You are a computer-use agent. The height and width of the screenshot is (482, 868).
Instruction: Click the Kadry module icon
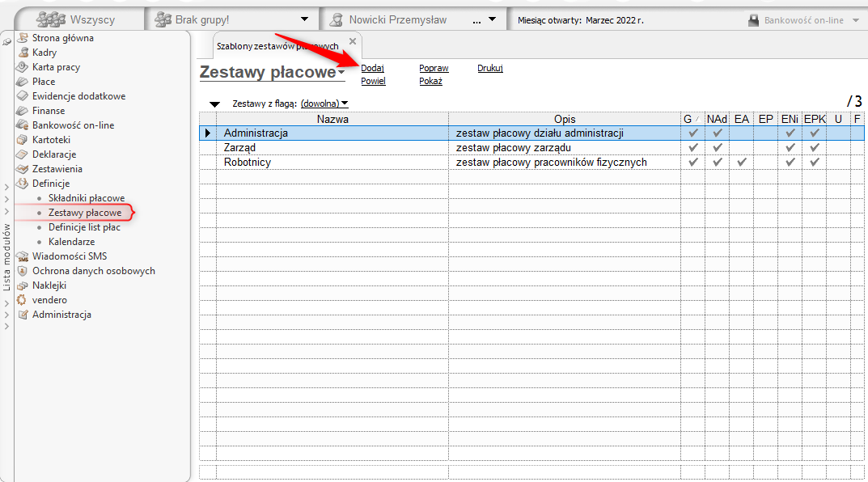point(22,53)
